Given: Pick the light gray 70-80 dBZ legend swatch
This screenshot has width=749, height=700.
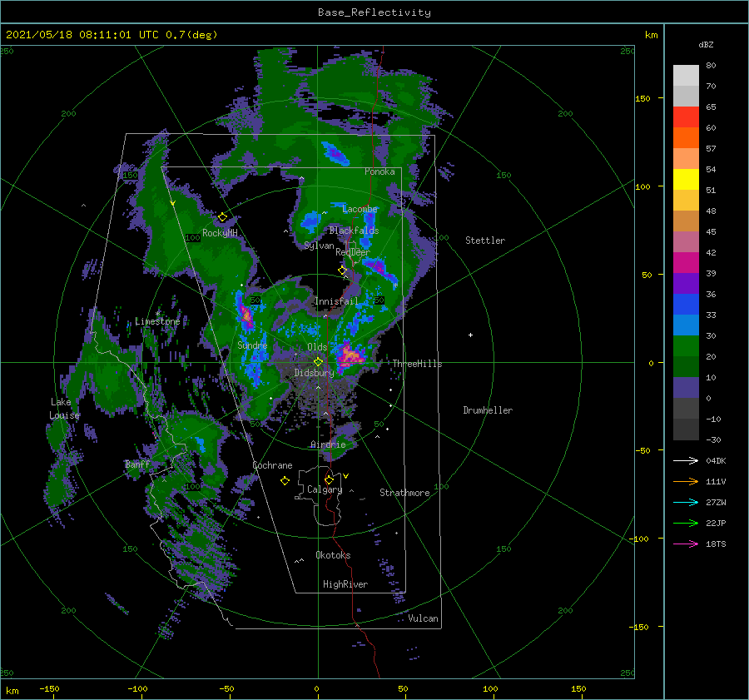Looking at the screenshot, I should tap(686, 76).
